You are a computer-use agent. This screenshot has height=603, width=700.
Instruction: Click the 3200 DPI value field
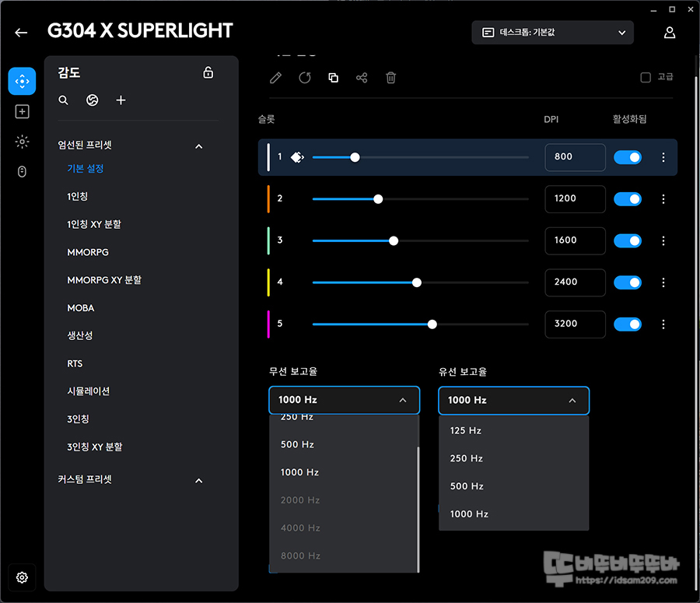[x=575, y=324]
